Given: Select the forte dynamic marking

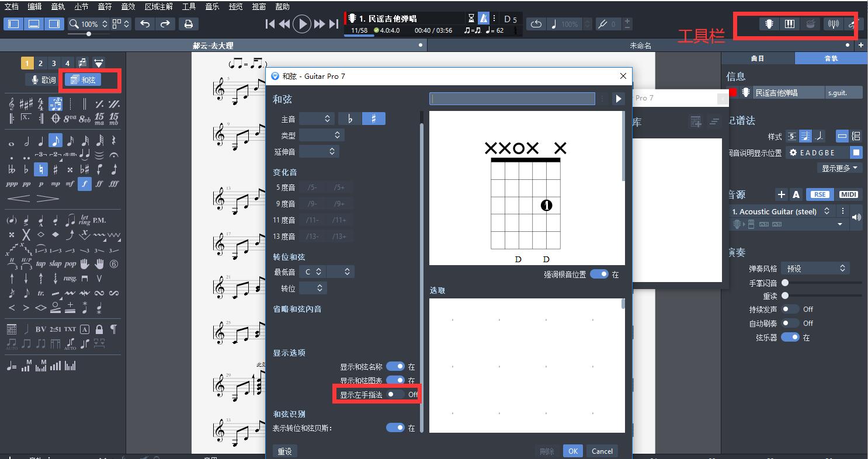Looking at the screenshot, I should 85,183.
